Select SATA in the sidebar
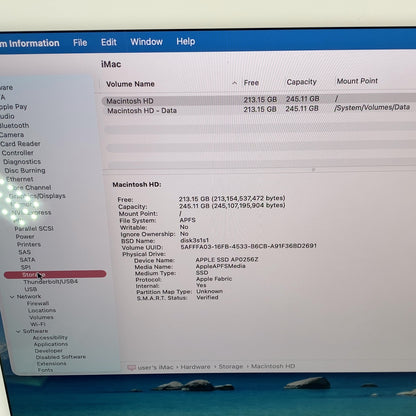 coord(27,260)
